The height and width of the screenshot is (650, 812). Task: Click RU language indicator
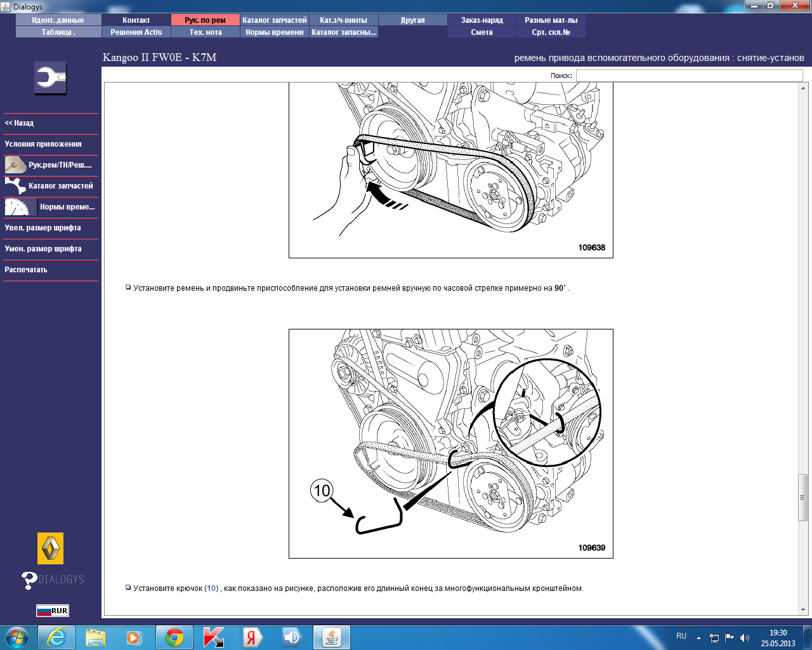tap(681, 636)
